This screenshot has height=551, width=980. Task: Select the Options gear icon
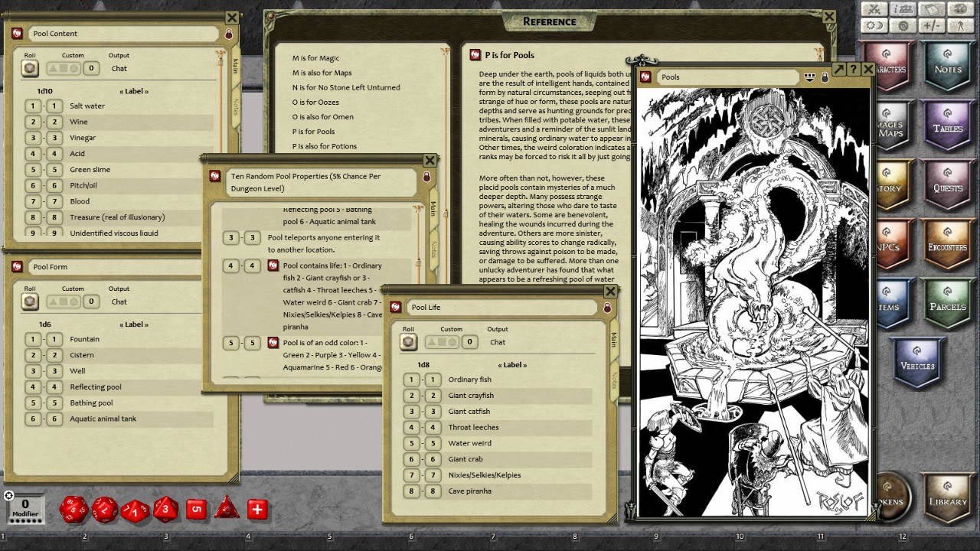(902, 25)
